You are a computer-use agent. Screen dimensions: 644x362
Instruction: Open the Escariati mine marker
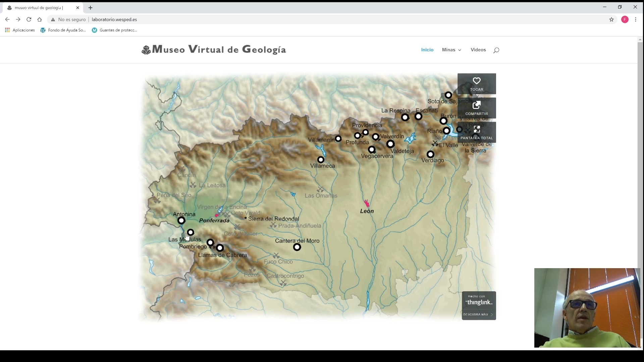418,117
